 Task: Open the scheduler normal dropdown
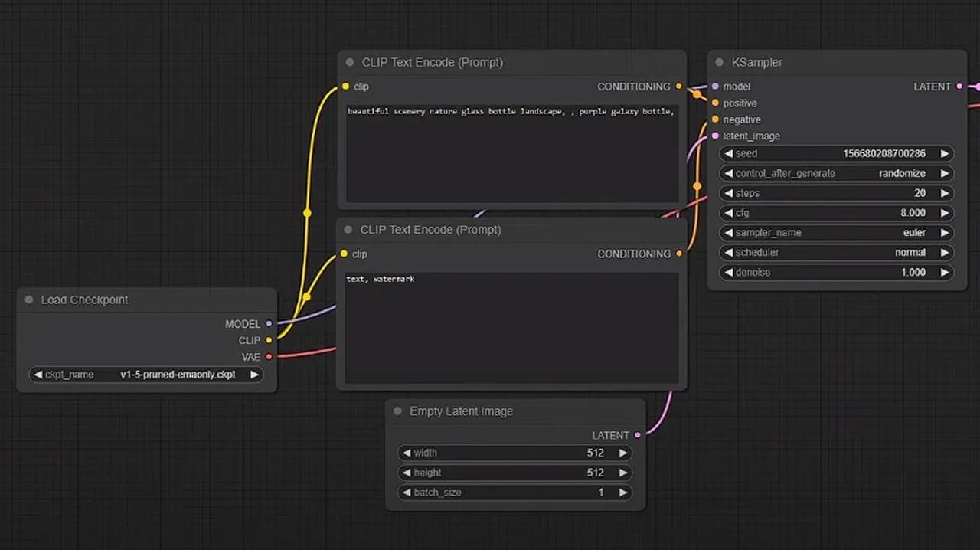(x=837, y=252)
